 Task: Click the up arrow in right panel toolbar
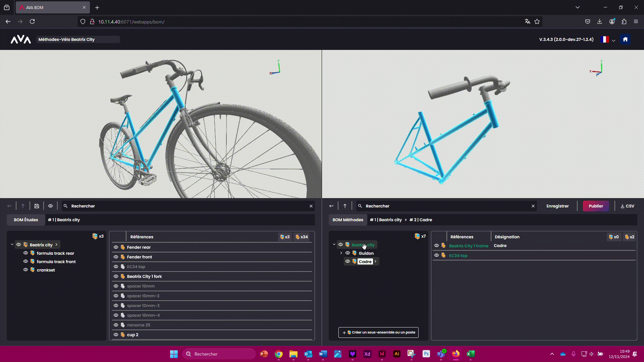345,206
